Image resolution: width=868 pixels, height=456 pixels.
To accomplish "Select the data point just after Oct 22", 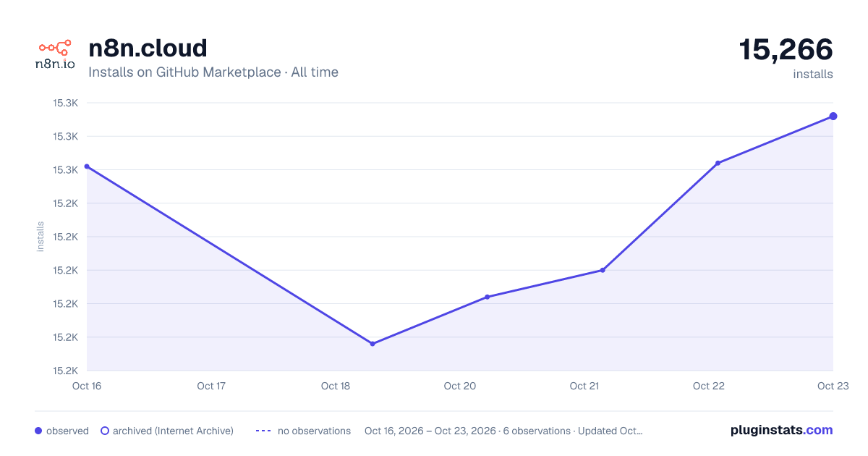I will coord(718,163).
